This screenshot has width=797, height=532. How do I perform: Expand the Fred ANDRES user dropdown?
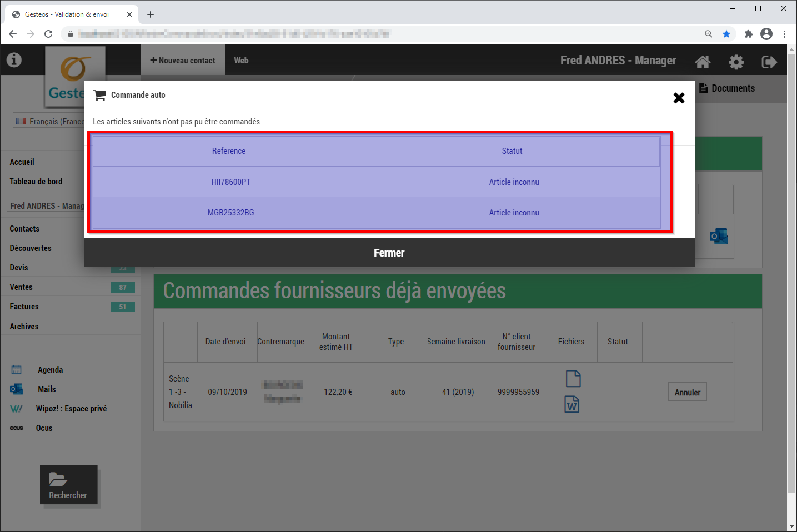[46, 205]
